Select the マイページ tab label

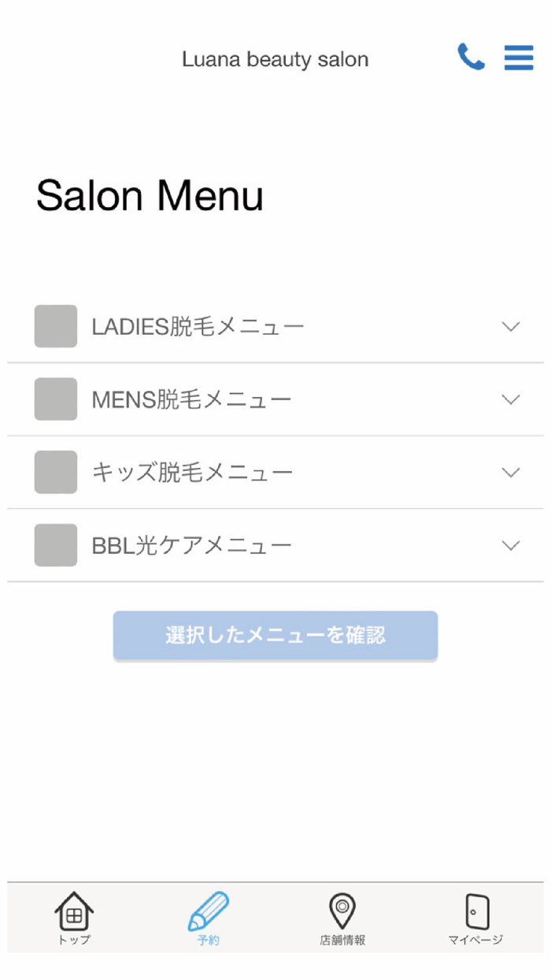click(x=476, y=940)
